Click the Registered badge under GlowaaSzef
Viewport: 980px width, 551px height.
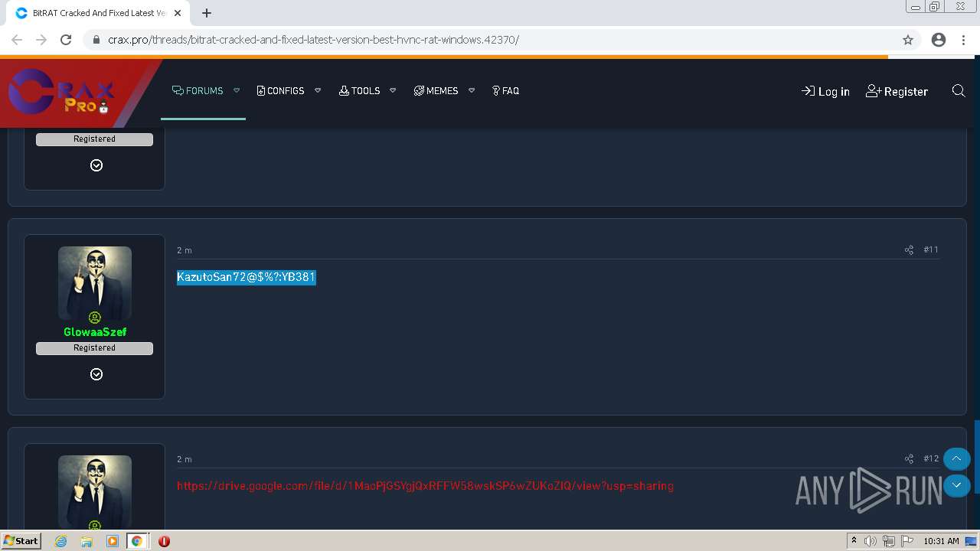[94, 348]
